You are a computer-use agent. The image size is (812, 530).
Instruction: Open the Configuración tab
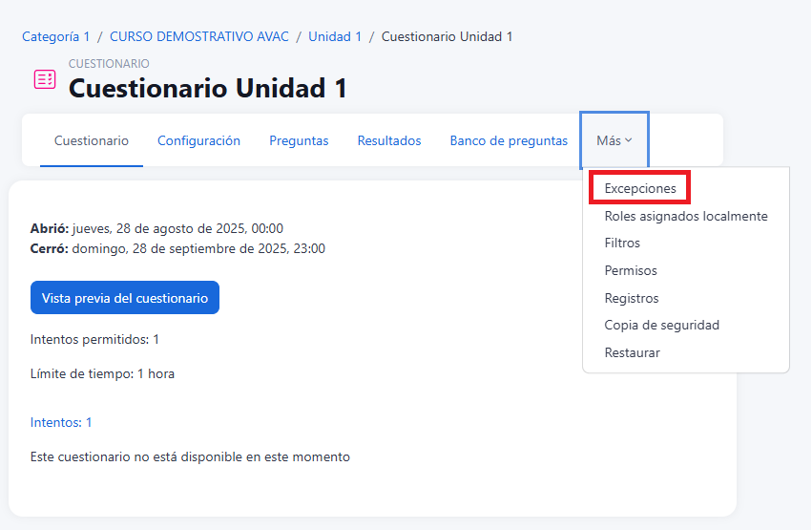click(x=198, y=140)
